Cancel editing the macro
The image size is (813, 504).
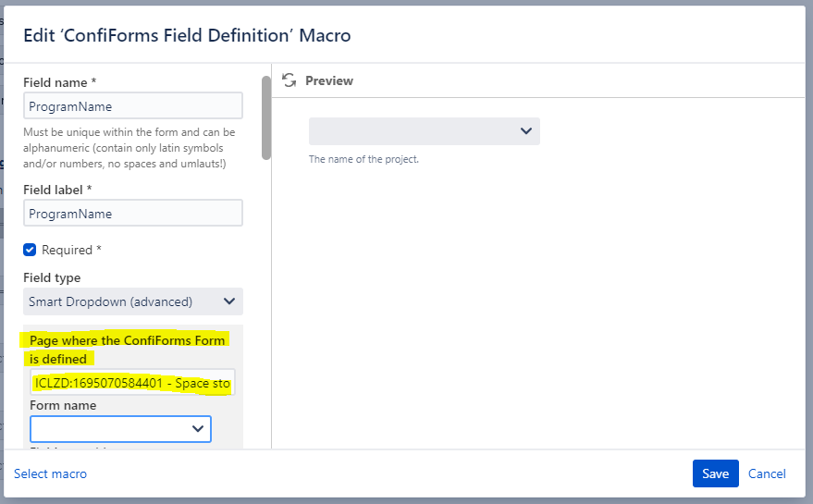pyautogui.click(x=767, y=473)
